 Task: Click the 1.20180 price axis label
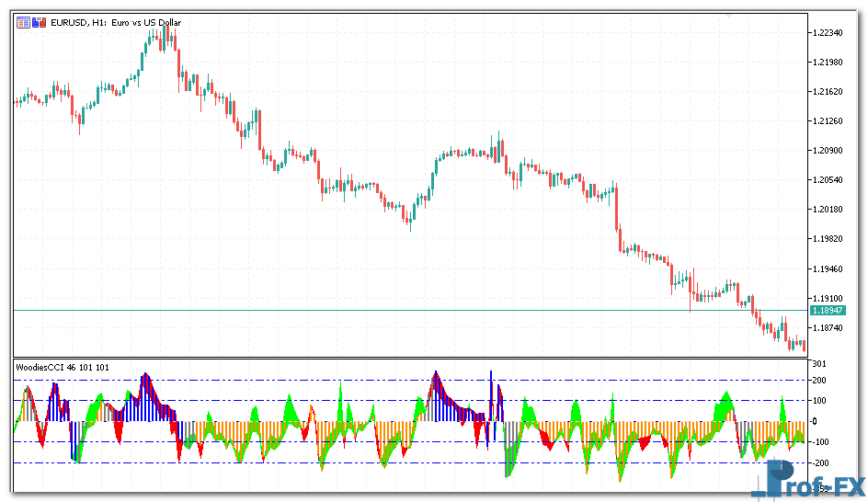pyautogui.click(x=829, y=209)
